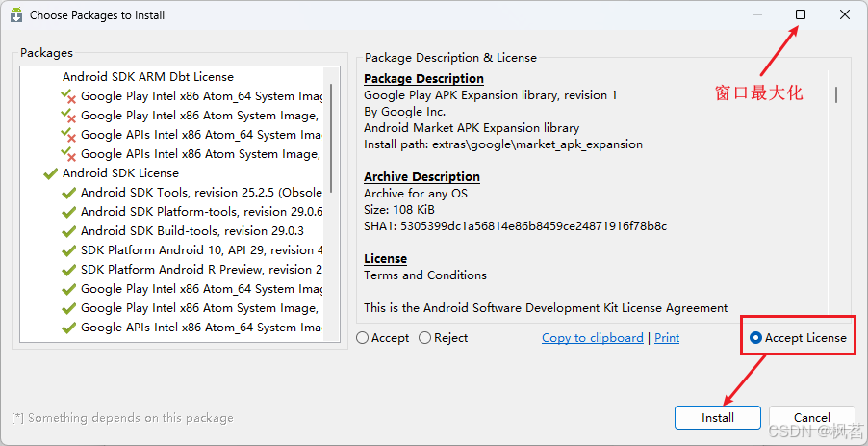Choose the Accept License option
Screen dimensions: 868x446
(x=756, y=338)
